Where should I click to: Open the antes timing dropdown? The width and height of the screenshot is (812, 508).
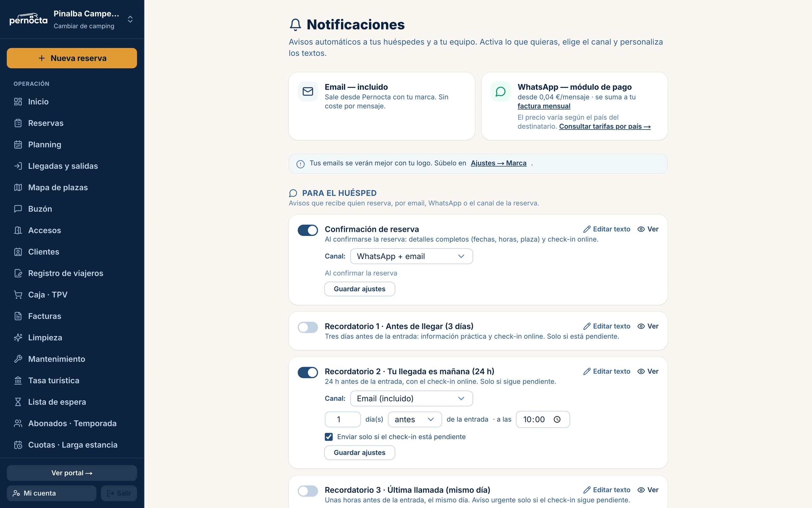415,419
